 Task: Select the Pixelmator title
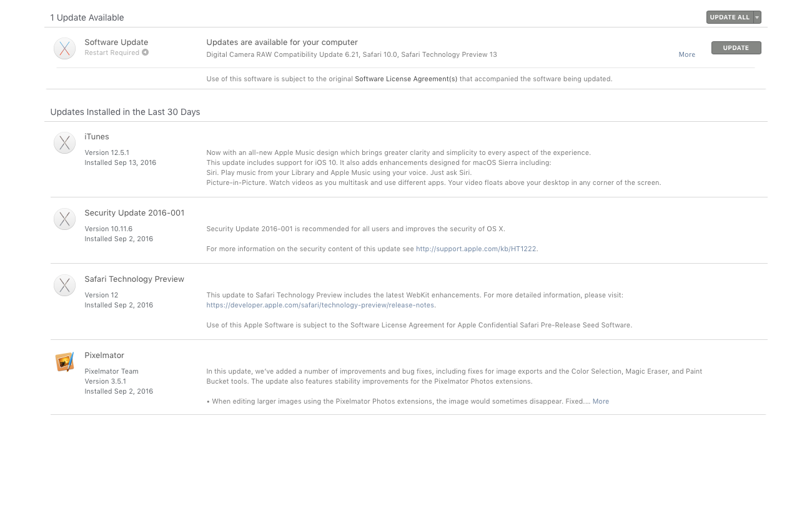click(x=104, y=355)
